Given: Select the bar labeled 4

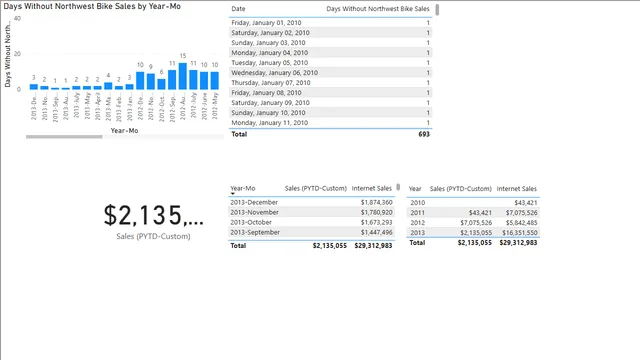Looking at the screenshot, I should (x=108, y=86).
